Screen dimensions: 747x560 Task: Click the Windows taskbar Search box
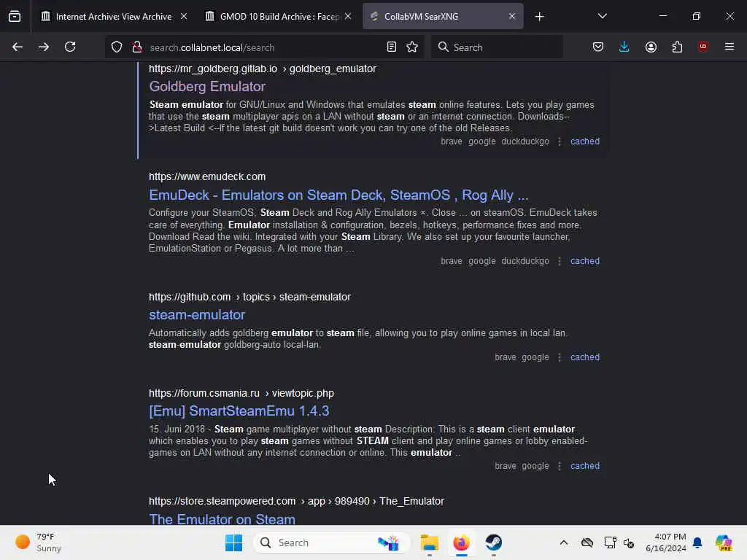point(332,542)
